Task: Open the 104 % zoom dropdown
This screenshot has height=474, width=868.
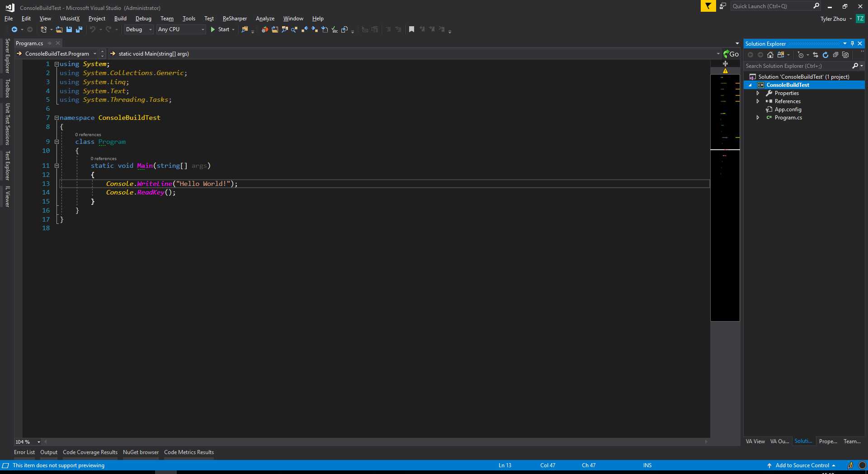Action: pos(38,442)
